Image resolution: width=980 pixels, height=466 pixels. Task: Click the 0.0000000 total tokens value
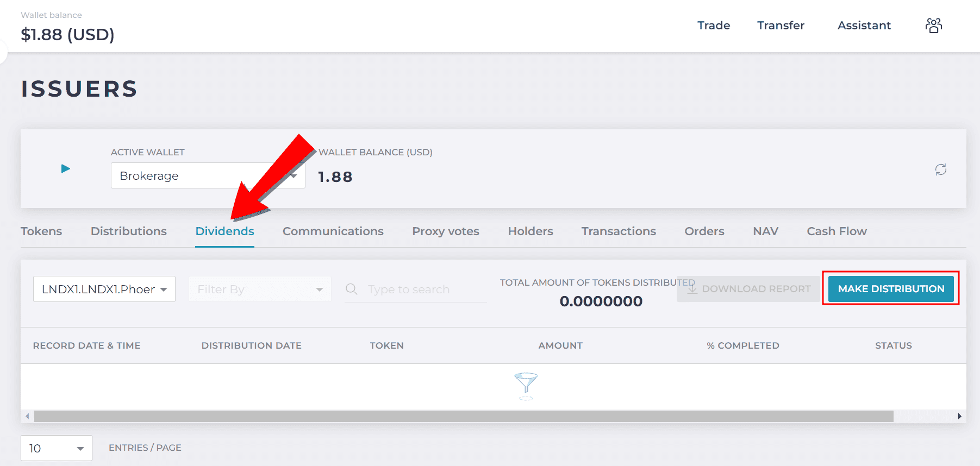[601, 301]
